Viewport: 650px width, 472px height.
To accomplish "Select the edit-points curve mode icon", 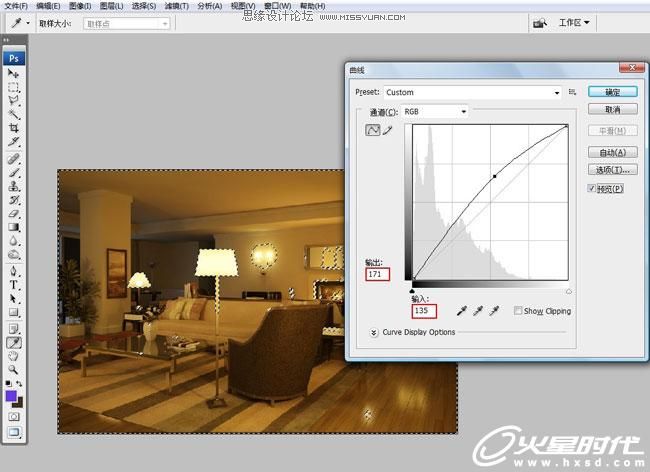I will 373,130.
